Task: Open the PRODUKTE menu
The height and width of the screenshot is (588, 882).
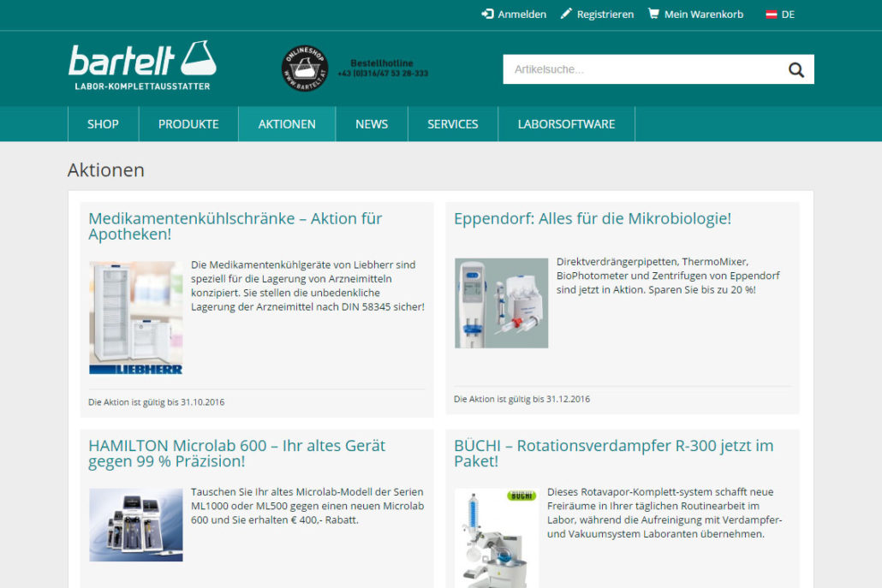Action: [188, 124]
